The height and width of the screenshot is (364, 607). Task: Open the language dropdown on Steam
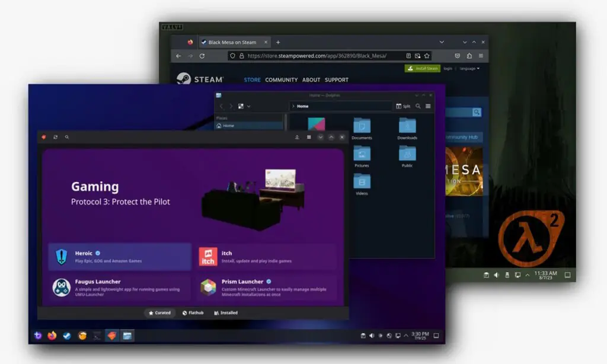pyautogui.click(x=469, y=68)
